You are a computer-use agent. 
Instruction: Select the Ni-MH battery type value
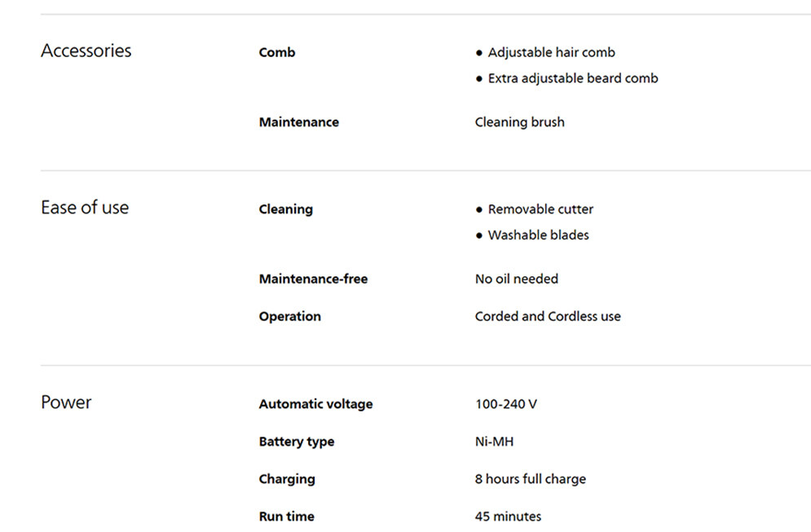coord(494,442)
